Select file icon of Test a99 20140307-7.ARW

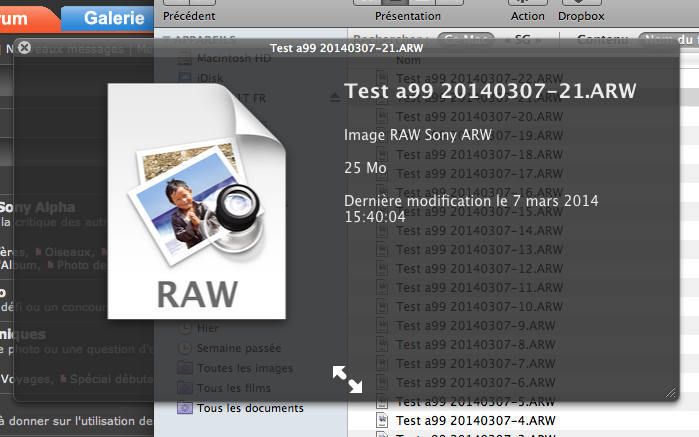(x=382, y=363)
